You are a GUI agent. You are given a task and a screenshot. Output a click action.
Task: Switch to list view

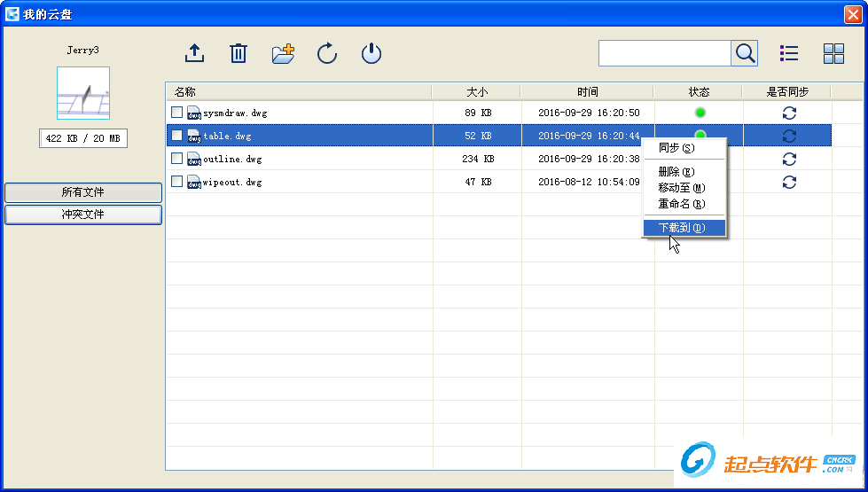(789, 53)
